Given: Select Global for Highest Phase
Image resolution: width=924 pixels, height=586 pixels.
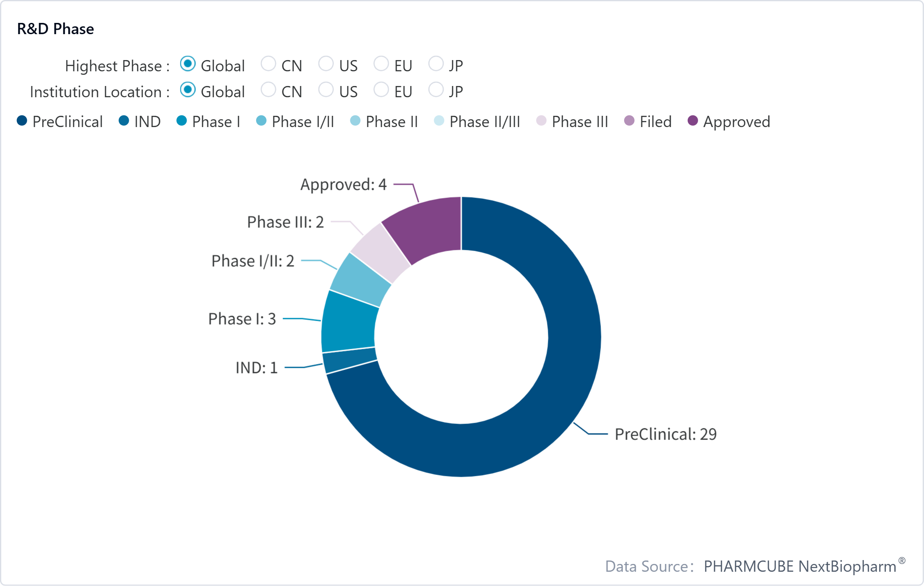Looking at the screenshot, I should pyautogui.click(x=188, y=64).
